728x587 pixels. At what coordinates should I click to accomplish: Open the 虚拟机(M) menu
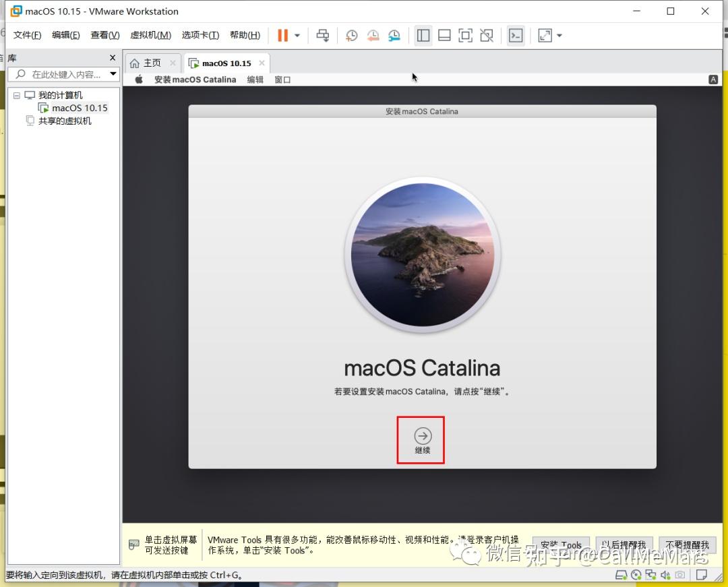pos(150,35)
